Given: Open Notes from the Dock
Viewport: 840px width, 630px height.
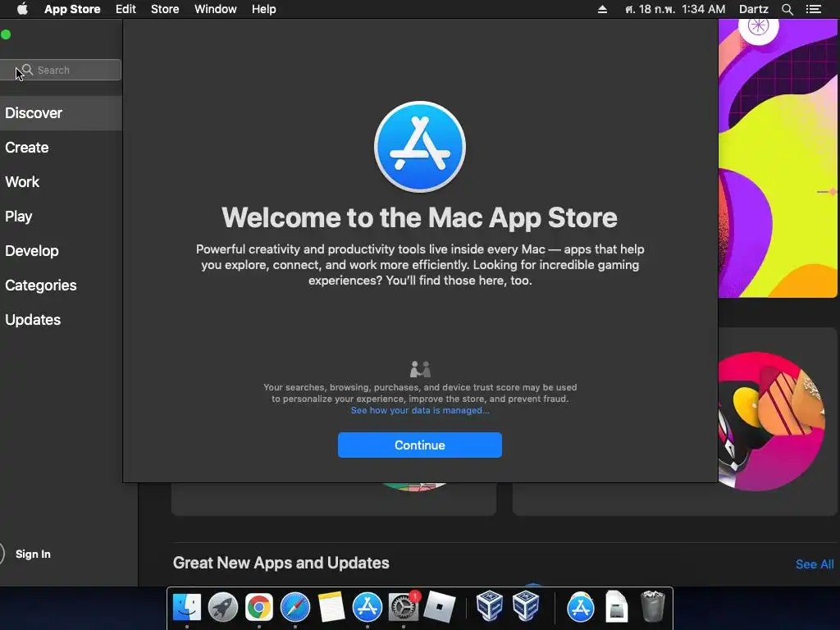Looking at the screenshot, I should point(331,607).
